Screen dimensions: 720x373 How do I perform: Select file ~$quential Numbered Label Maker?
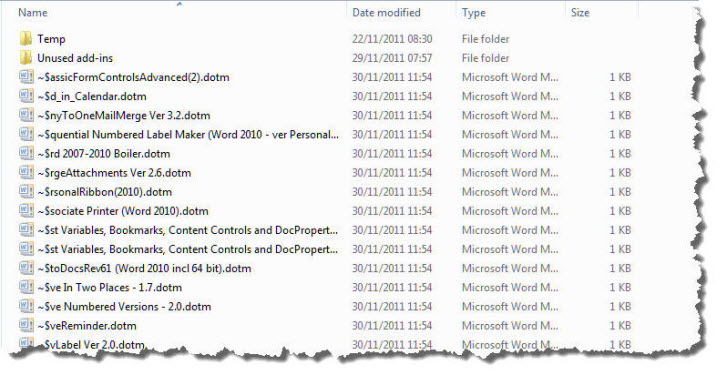click(x=188, y=135)
